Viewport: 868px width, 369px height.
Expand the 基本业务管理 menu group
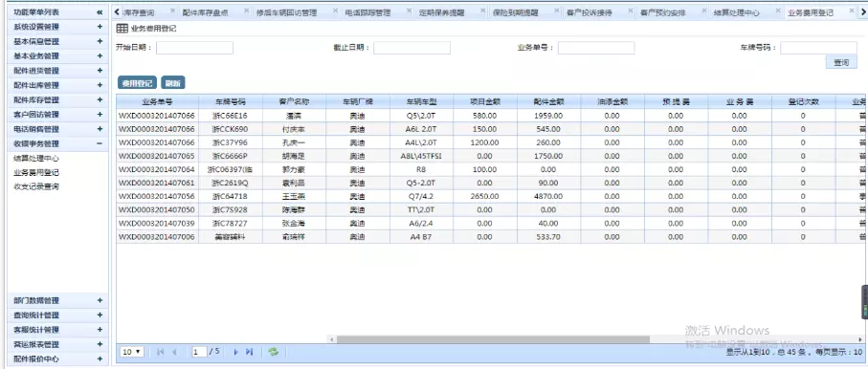[100, 55]
